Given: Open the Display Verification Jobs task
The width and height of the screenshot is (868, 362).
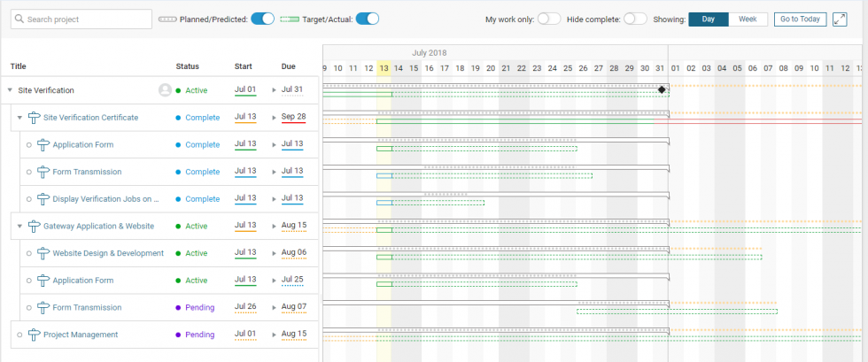Looking at the screenshot, I should (x=105, y=199).
